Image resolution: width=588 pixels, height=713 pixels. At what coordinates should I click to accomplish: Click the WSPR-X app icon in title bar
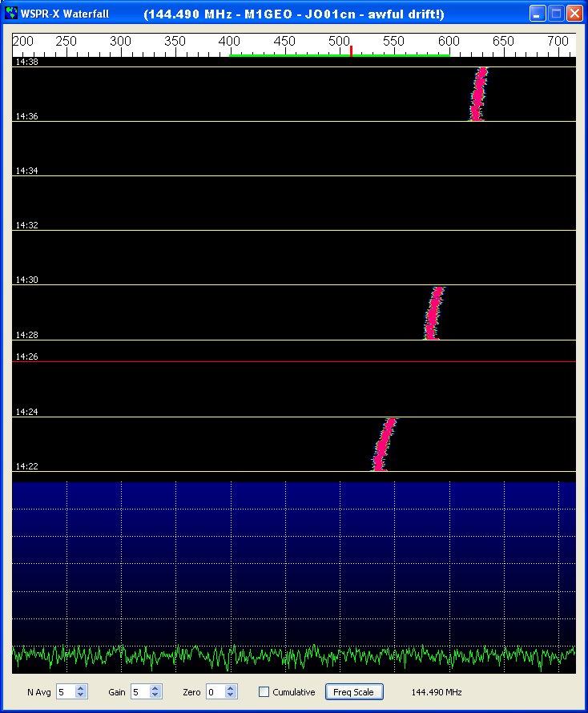point(11,13)
